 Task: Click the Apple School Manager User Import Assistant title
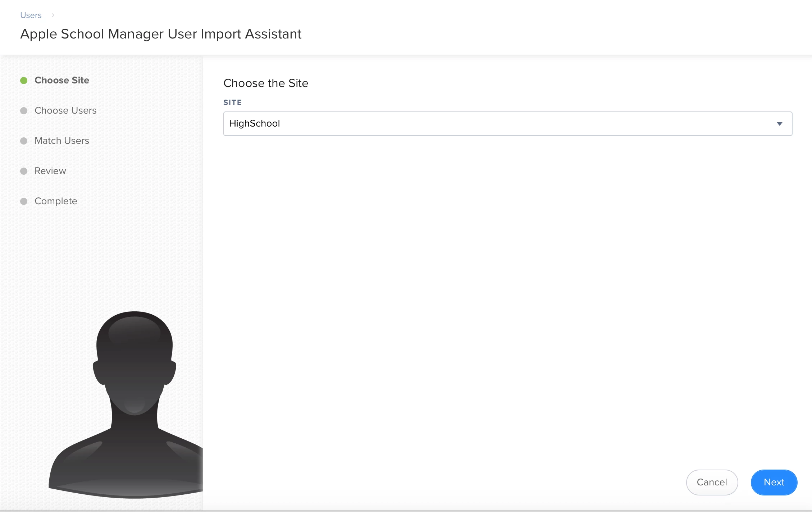[x=161, y=34]
